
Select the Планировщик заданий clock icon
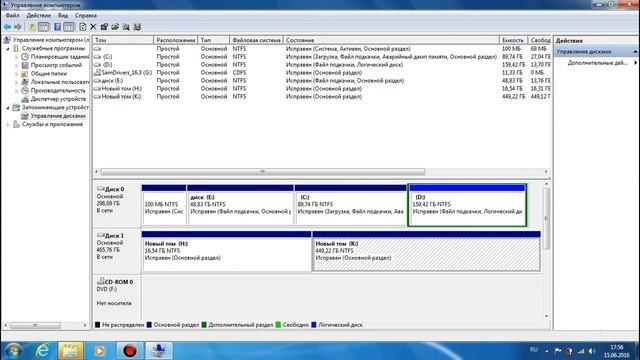[x=25, y=57]
